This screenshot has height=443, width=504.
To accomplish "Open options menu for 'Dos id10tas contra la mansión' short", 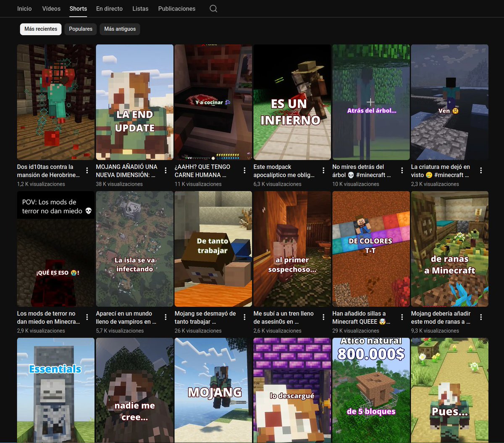I will click(x=87, y=170).
